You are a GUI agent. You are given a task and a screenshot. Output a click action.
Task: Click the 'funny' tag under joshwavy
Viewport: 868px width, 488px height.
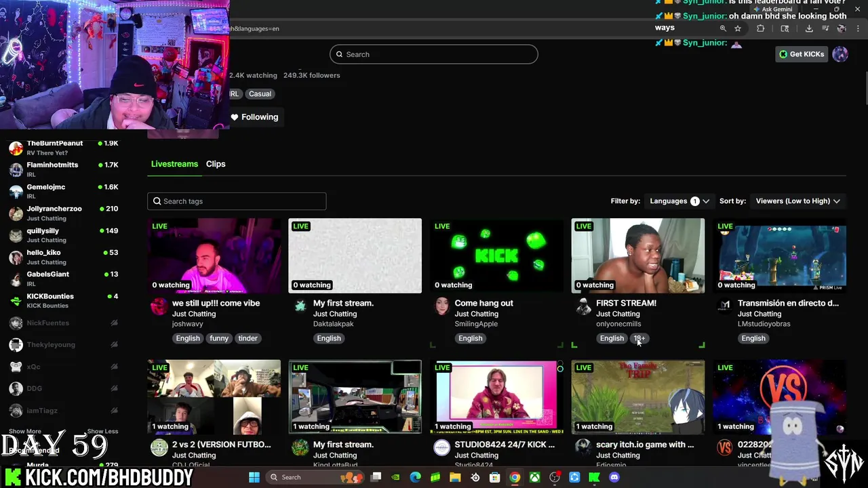(219, 338)
